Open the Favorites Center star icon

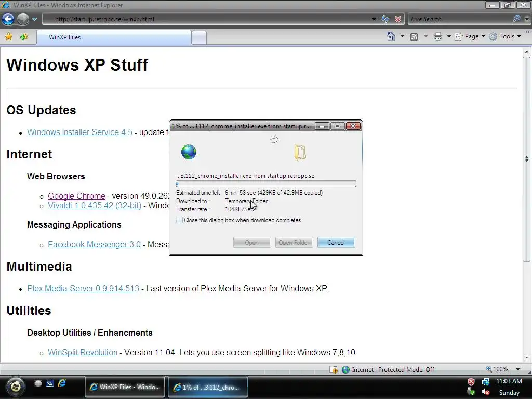[8, 37]
